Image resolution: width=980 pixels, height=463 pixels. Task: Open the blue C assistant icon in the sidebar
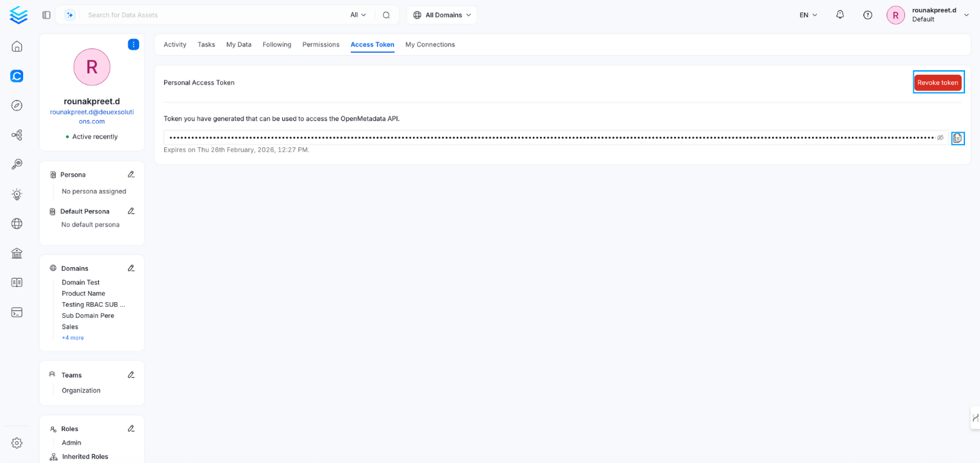click(17, 76)
